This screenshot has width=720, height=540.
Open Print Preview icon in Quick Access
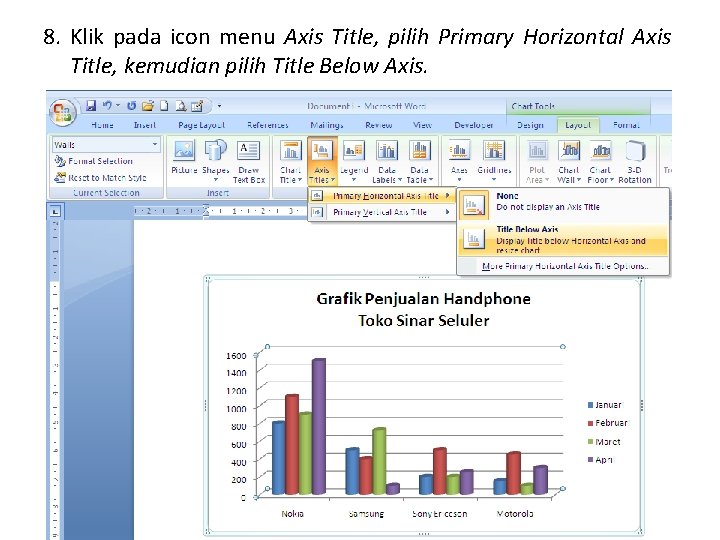181,106
